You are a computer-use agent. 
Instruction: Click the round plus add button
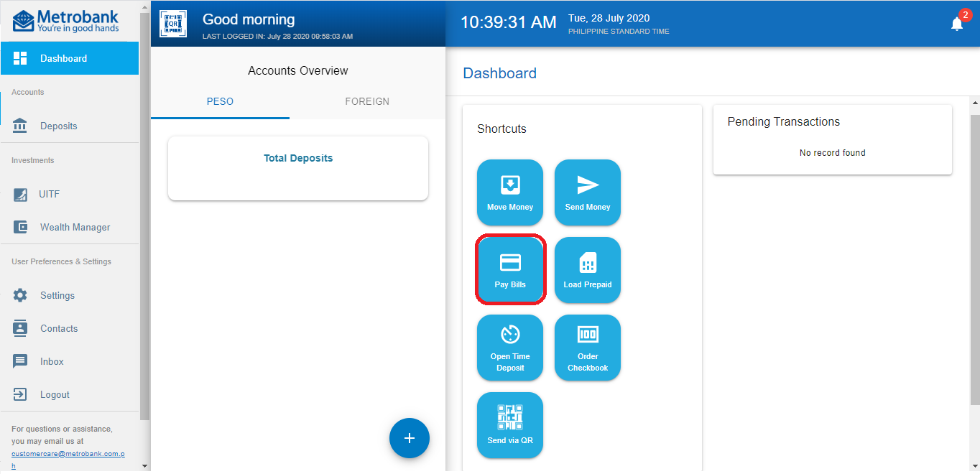tap(410, 438)
